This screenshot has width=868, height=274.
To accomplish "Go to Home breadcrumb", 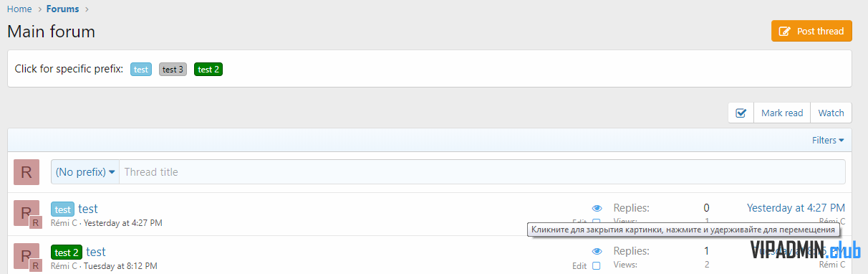I will (19, 9).
